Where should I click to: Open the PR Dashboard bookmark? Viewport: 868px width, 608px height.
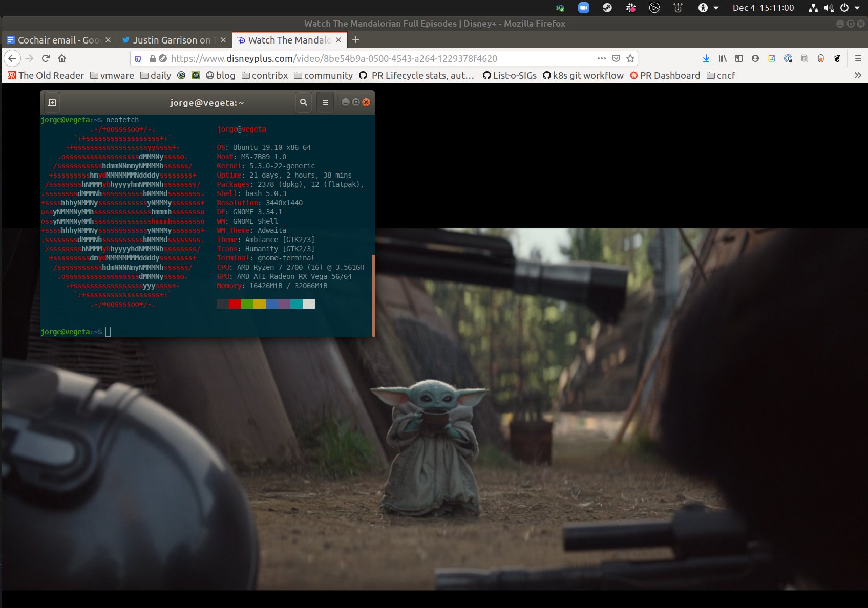[665, 75]
